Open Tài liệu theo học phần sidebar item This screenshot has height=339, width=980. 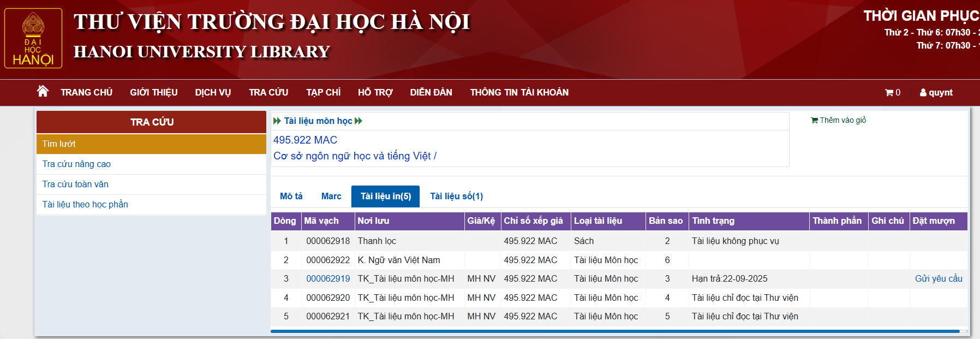click(x=85, y=204)
